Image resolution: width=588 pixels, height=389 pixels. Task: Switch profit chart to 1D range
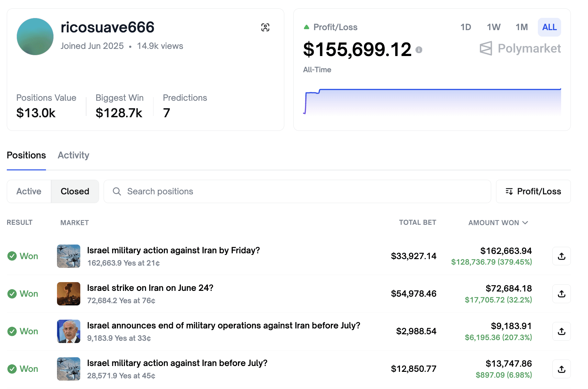click(465, 27)
